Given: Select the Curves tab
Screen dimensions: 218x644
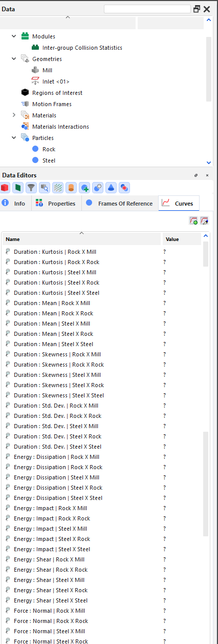Looking at the screenshot, I should (x=179, y=204).
